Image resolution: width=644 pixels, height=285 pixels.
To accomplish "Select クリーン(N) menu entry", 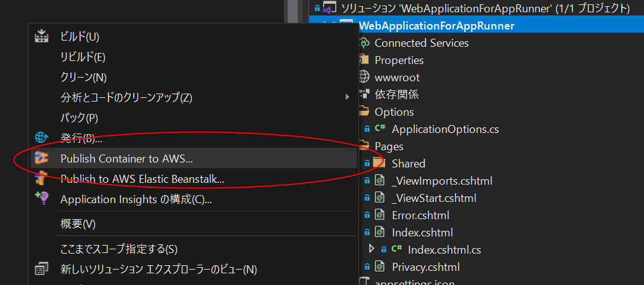I will point(194,77).
